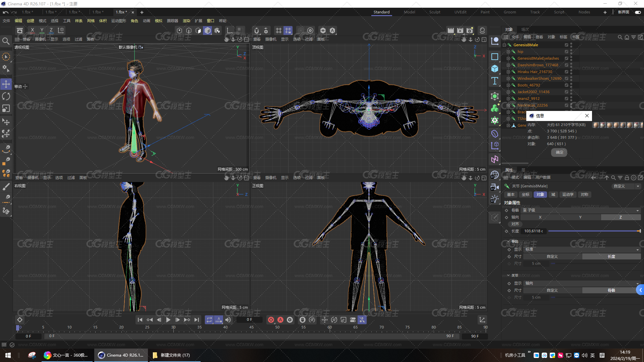Add a Camera object from side palette
The width and height of the screenshot is (644, 362).
pos(495,187)
